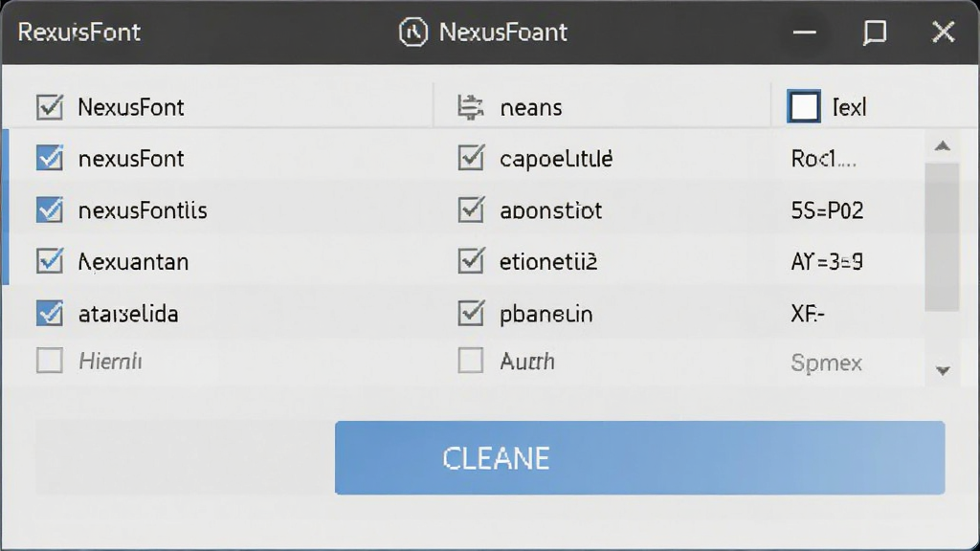Check the 'Texl' header checkbox
Screen dimensions: 980x551
pyautogui.click(x=804, y=106)
